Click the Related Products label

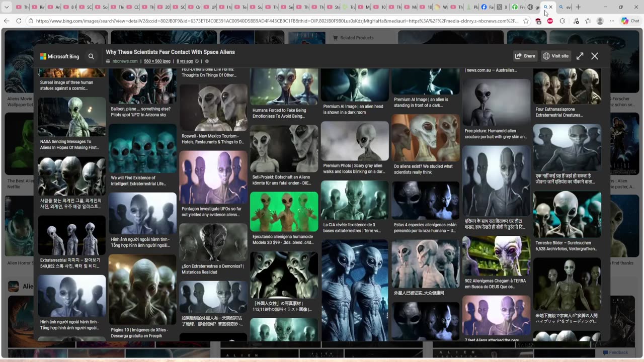click(x=357, y=38)
